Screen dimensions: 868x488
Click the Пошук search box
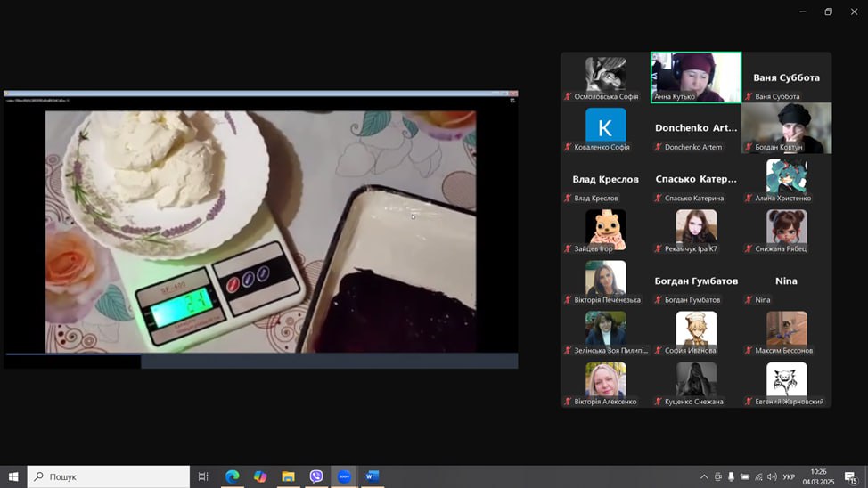109,476
